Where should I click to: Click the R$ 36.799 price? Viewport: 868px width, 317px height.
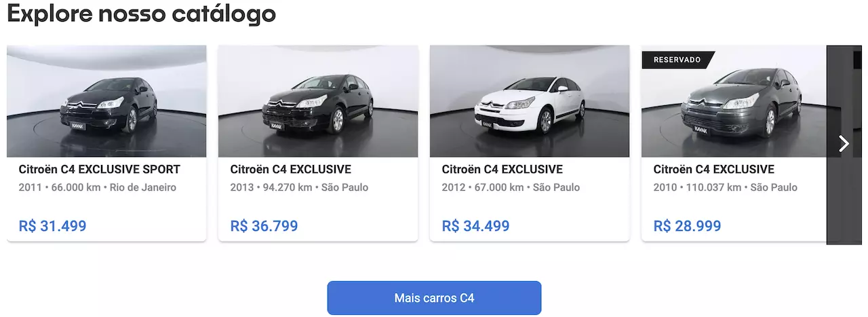(264, 226)
